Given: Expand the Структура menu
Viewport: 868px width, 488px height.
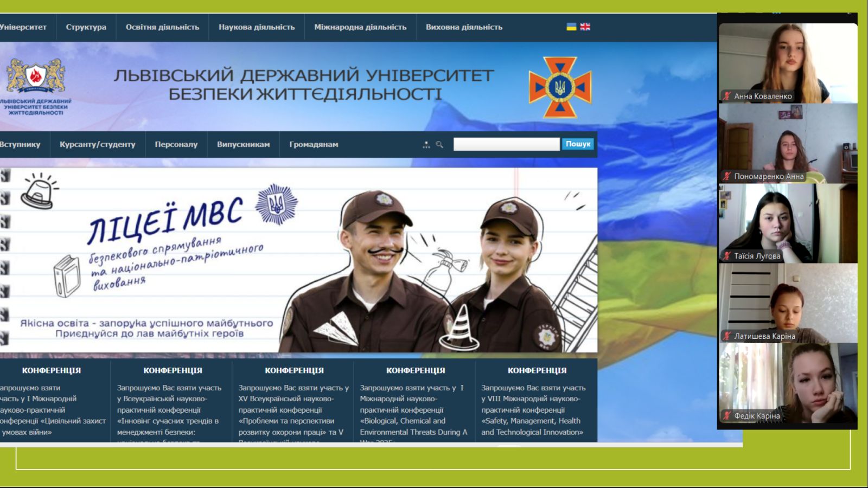Looking at the screenshot, I should click(86, 27).
